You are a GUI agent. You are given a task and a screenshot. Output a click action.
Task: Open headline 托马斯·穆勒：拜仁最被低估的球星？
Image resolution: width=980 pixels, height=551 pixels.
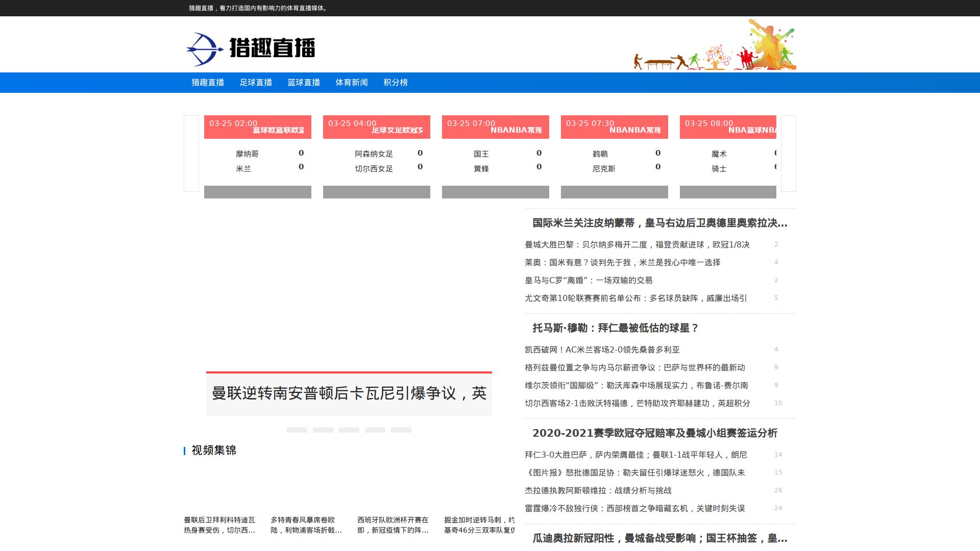tap(615, 328)
